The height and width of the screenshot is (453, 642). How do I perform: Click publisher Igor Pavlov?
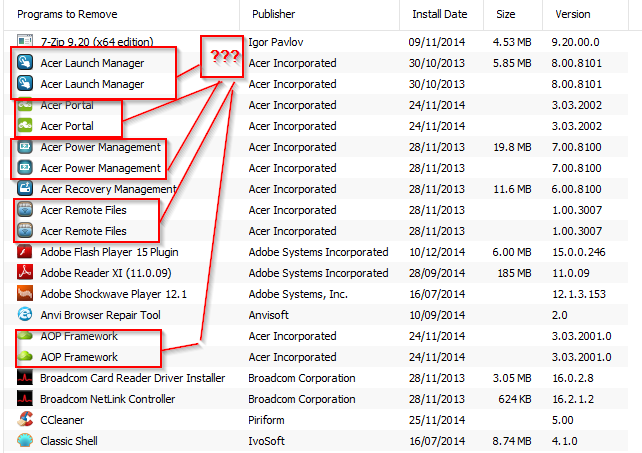(x=276, y=42)
